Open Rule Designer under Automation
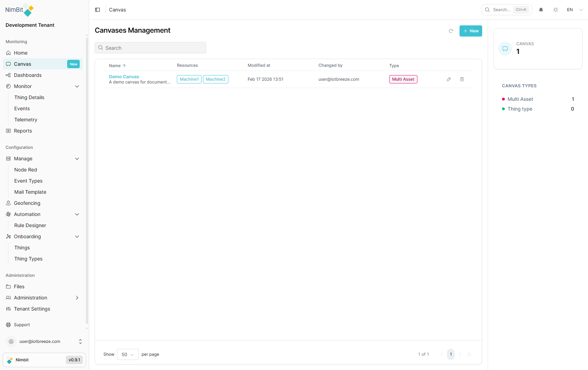Image resolution: width=588 pixels, height=370 pixels. click(x=30, y=225)
